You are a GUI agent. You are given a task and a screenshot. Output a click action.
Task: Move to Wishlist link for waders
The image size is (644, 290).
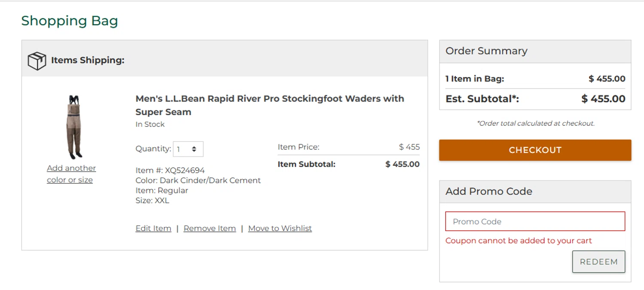[x=280, y=229]
